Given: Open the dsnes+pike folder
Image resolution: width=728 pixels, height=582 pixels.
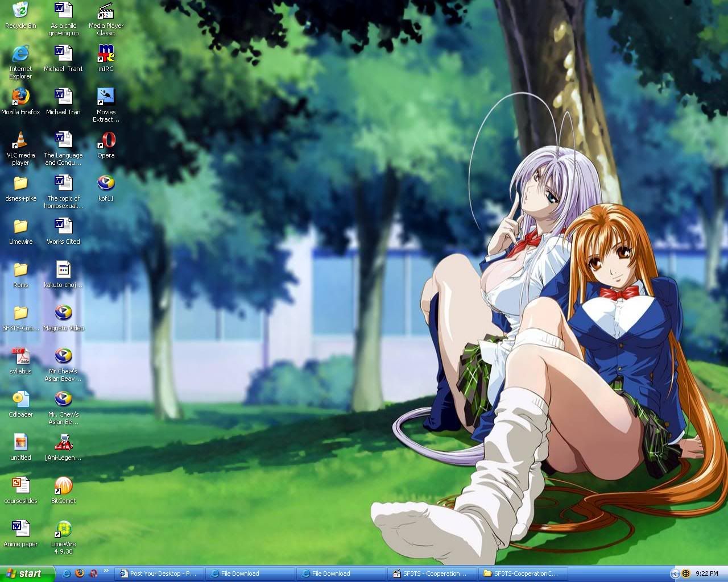Looking at the screenshot, I should [20, 188].
